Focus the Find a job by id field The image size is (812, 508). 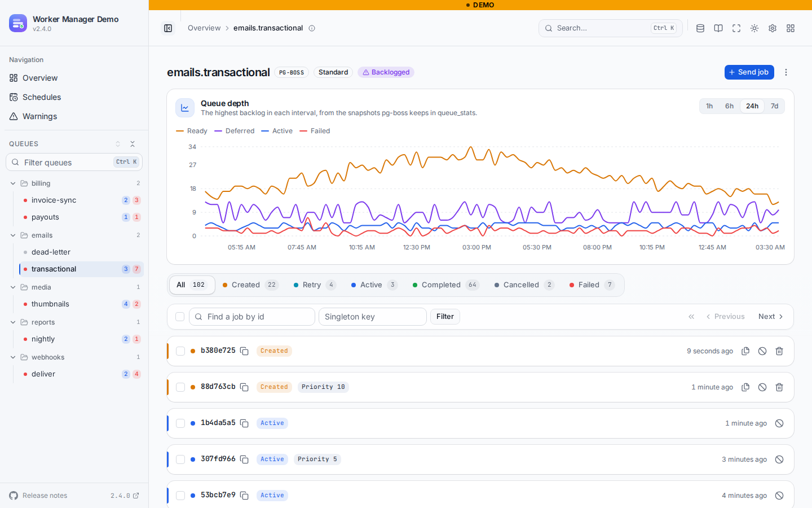coord(252,317)
